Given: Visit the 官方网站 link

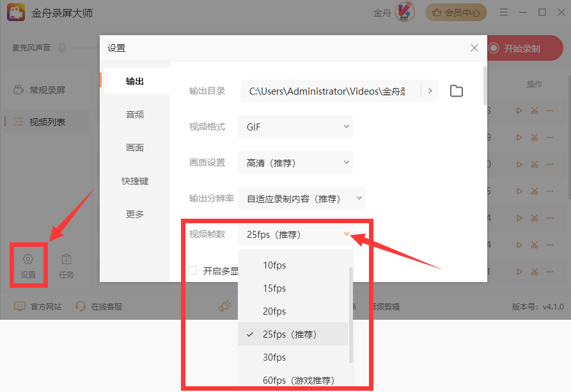Looking at the screenshot, I should [x=38, y=306].
